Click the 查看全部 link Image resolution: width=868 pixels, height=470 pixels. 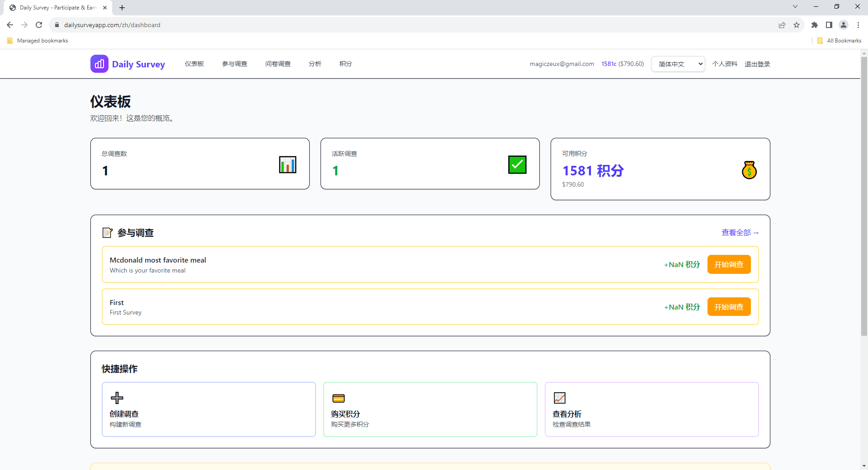740,233
